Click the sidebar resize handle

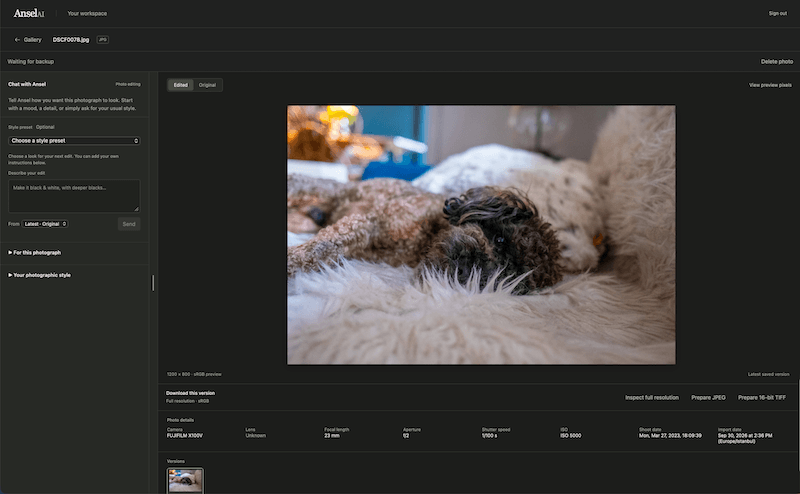153,283
